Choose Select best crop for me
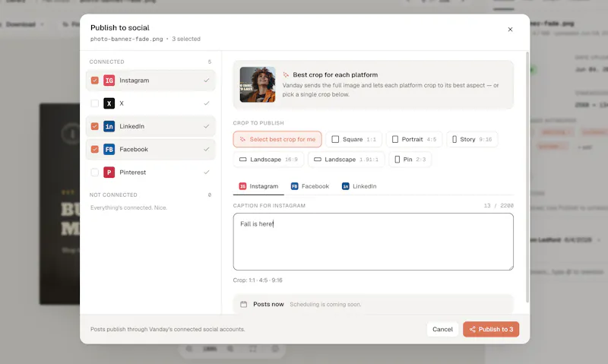 point(277,139)
